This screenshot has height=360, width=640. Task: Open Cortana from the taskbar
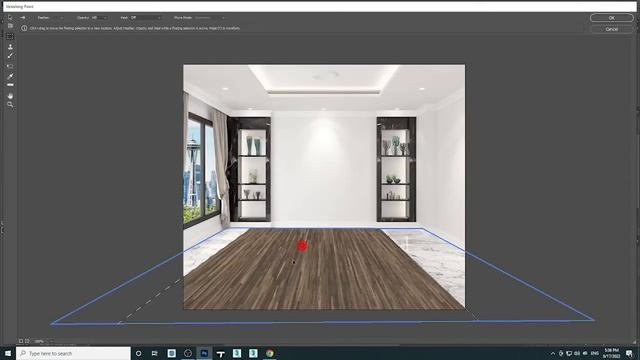138,353
